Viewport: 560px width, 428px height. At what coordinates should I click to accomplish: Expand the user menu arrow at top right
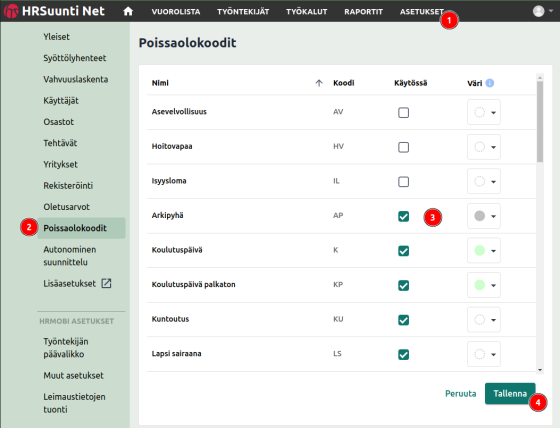551,11
